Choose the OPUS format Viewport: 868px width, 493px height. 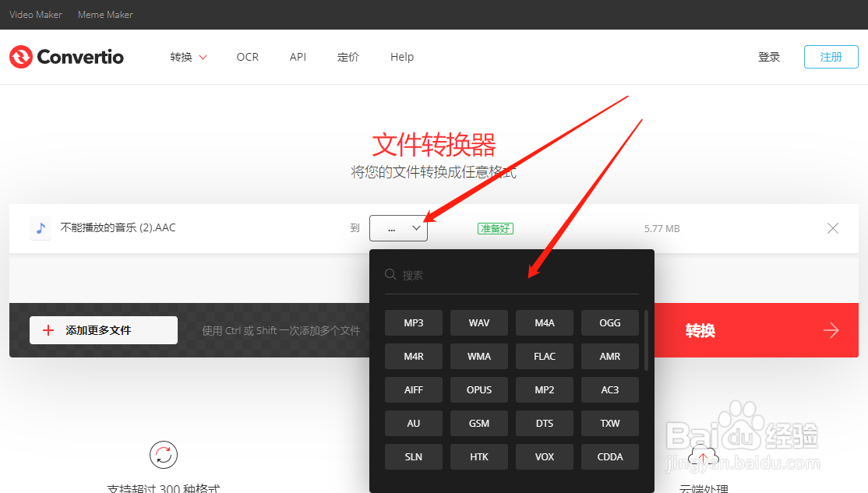(478, 389)
